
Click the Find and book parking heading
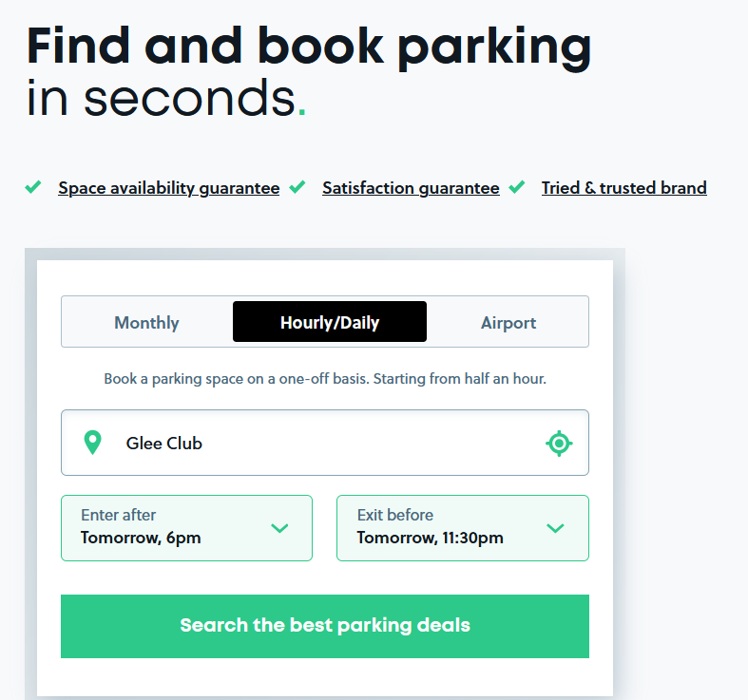click(x=309, y=45)
